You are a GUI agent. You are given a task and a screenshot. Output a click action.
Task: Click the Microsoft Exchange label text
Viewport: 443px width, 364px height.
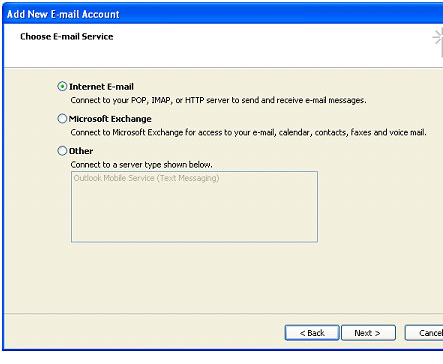[110, 119]
